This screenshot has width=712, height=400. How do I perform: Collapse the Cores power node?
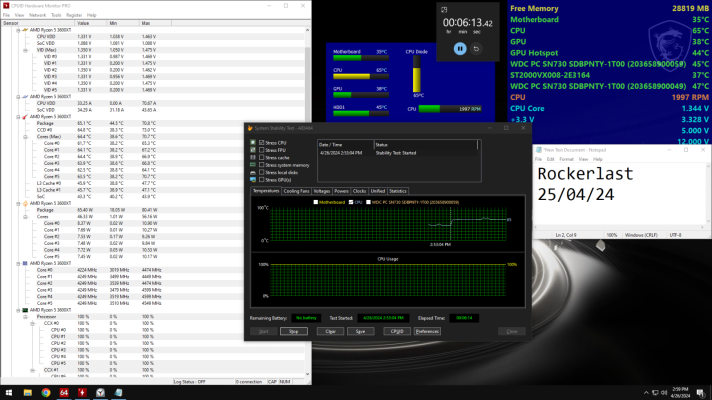pyautogui.click(x=25, y=217)
